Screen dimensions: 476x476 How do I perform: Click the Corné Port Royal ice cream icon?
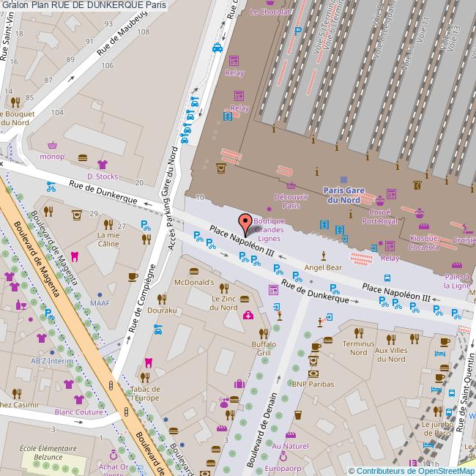(x=380, y=201)
